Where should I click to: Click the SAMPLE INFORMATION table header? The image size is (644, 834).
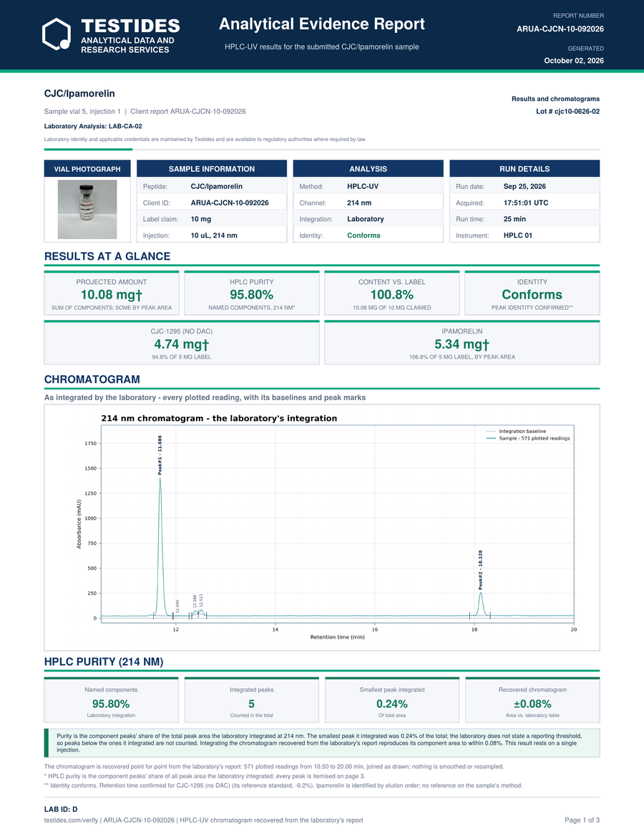pyautogui.click(x=212, y=169)
